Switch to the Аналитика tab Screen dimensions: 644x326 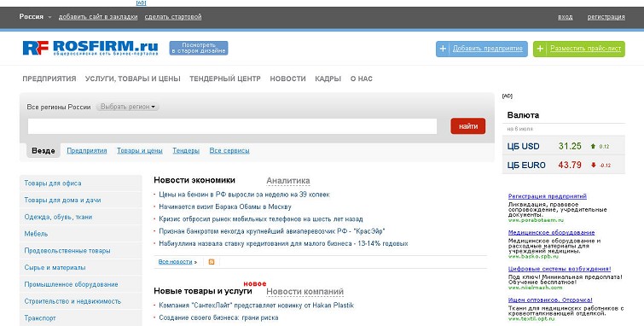pos(288,180)
